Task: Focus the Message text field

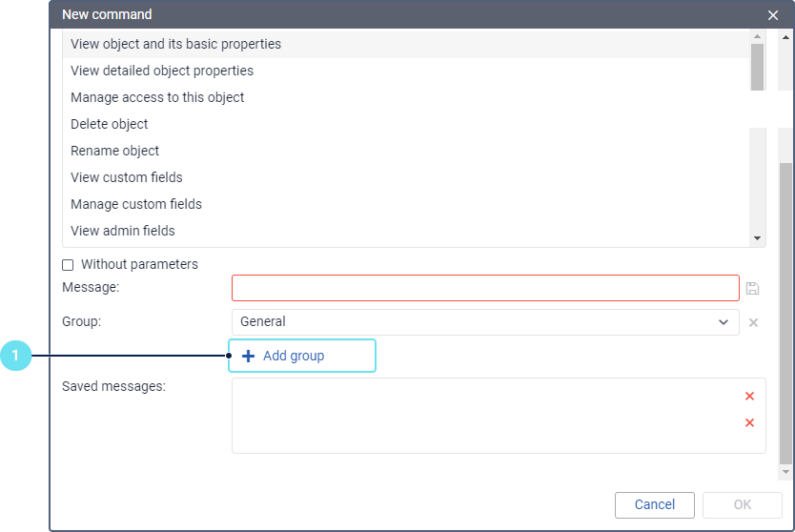Action: point(484,288)
